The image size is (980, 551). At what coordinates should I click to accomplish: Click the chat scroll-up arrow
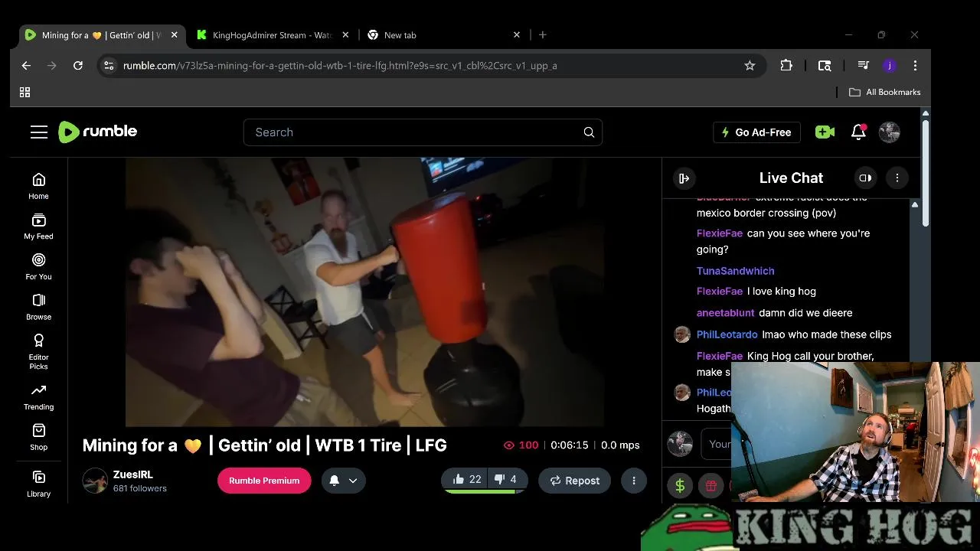914,204
